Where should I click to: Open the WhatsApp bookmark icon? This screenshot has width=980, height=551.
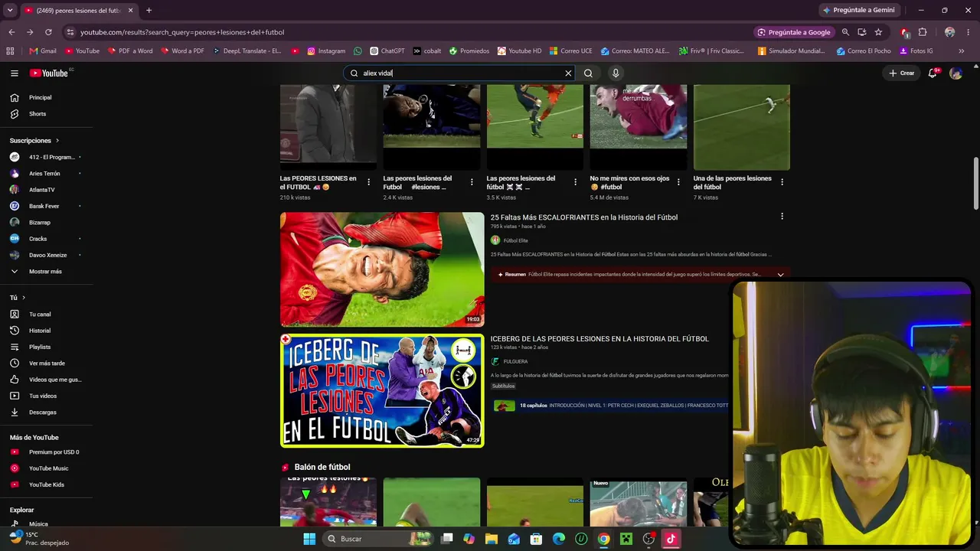click(x=358, y=51)
